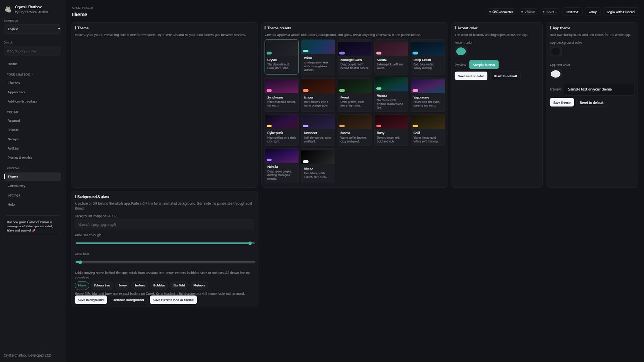Click the Heart status indicator
644x362 pixels.
pos(550,12)
